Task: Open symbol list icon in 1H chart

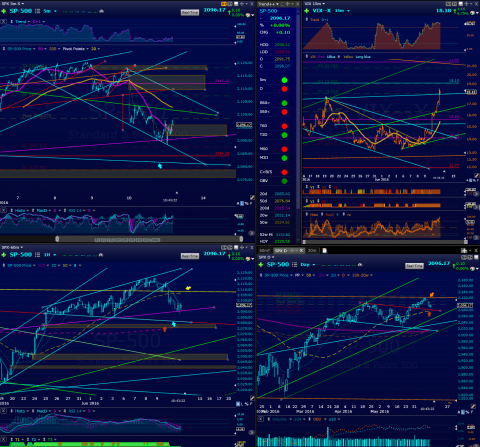Action: [x=38, y=255]
